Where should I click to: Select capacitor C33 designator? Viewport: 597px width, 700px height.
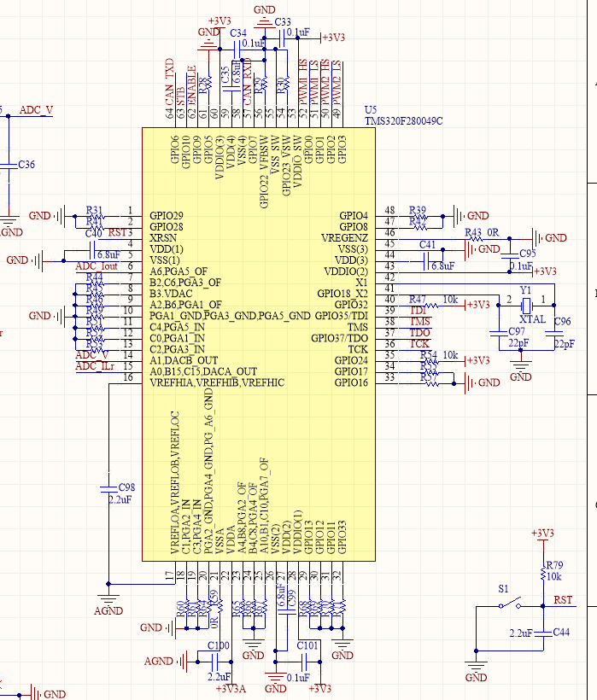coord(283,22)
